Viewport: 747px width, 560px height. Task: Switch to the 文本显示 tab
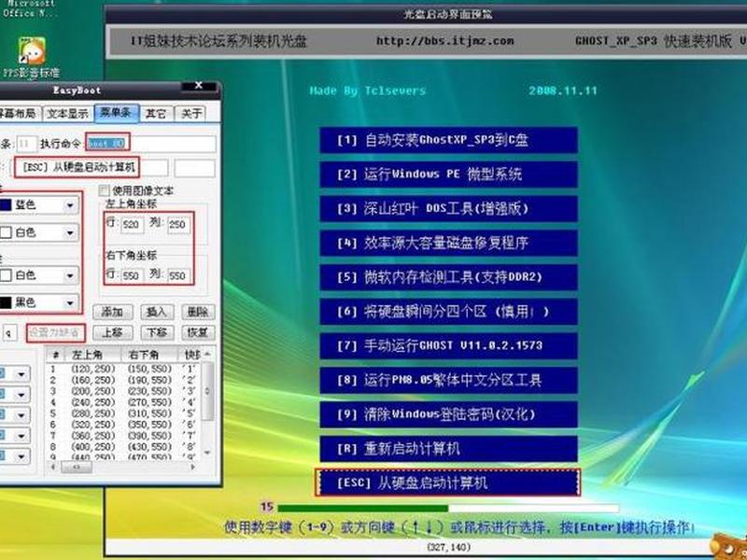pyautogui.click(x=67, y=113)
